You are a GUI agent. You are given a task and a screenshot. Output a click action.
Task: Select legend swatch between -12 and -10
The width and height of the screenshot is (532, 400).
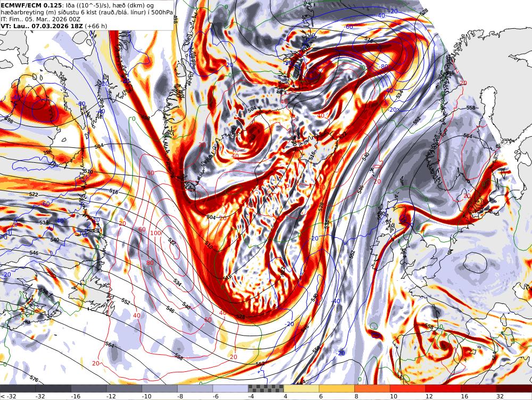click(124, 388)
